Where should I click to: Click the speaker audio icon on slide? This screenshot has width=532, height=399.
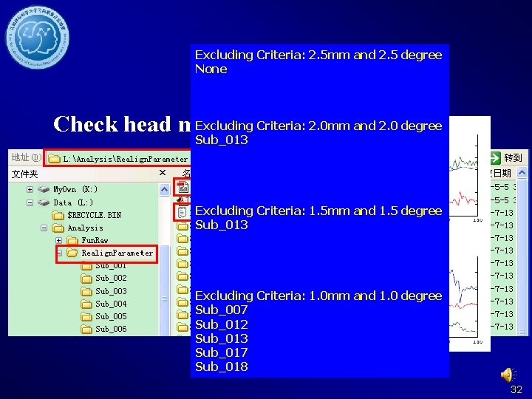[508, 375]
